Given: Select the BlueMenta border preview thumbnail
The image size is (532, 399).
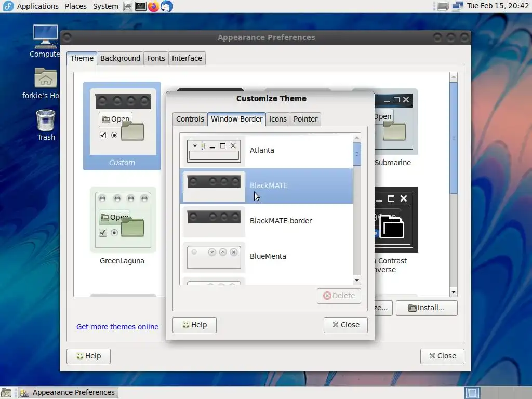Looking at the screenshot, I should pos(214,257).
